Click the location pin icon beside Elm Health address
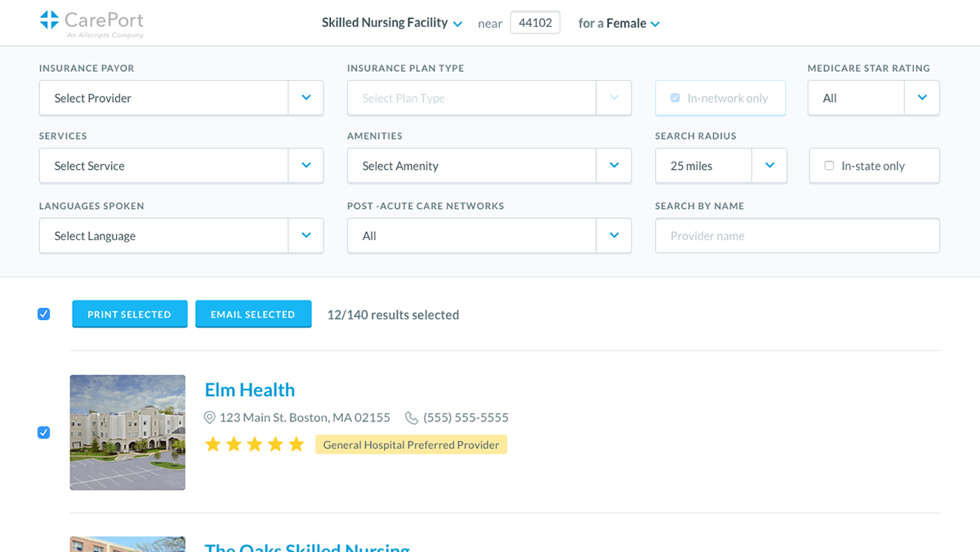The height and width of the screenshot is (552, 980). pyautogui.click(x=210, y=417)
